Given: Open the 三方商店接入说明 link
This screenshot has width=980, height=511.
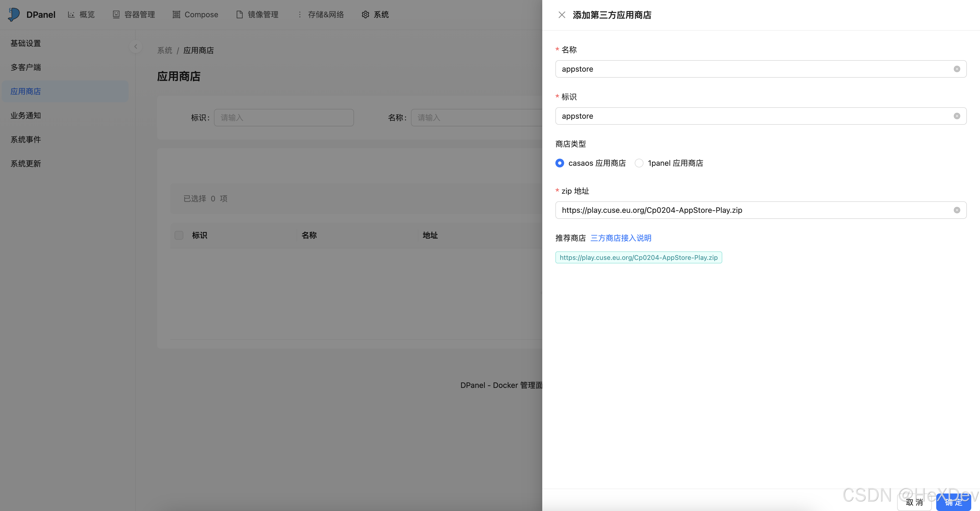Looking at the screenshot, I should pyautogui.click(x=621, y=238).
